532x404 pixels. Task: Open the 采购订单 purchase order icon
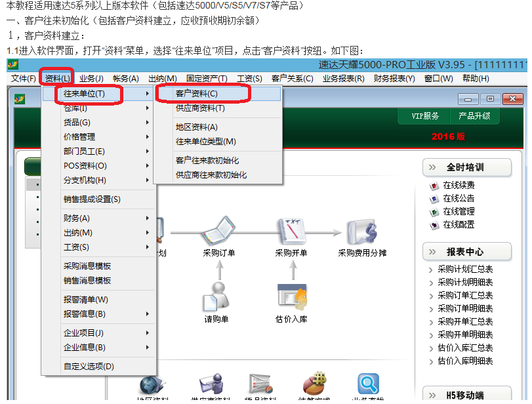(219, 231)
